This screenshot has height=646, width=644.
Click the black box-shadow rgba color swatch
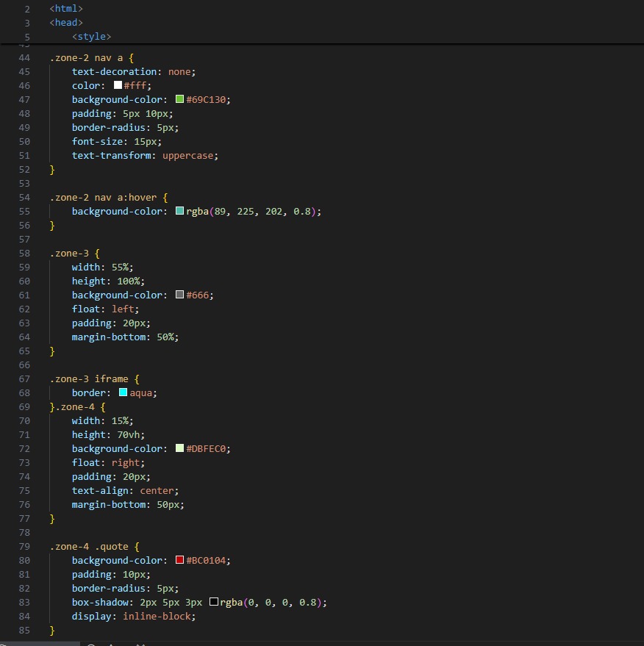click(x=213, y=602)
